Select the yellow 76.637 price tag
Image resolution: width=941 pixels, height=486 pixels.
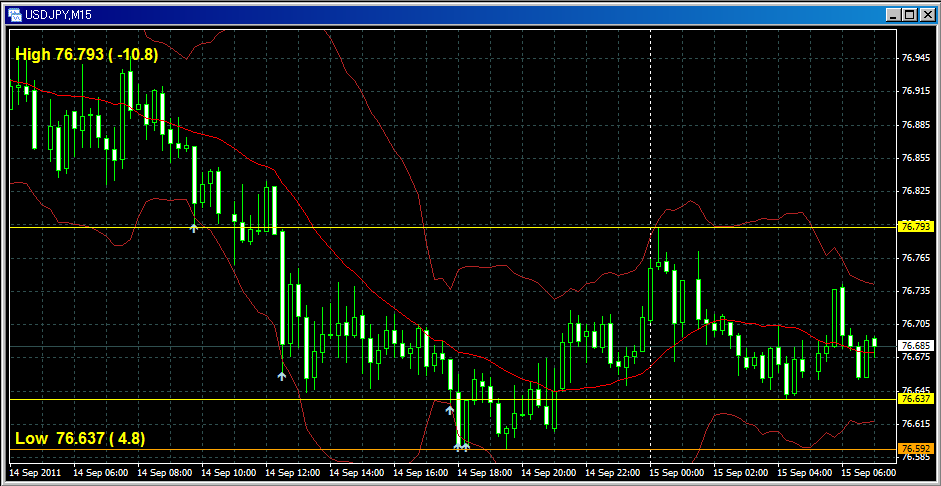pyautogui.click(x=916, y=398)
